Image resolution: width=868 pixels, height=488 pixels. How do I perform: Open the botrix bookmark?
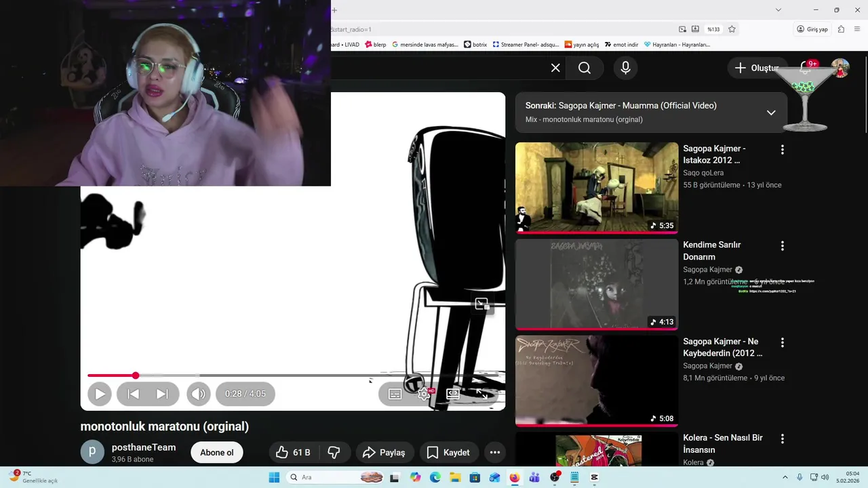475,45
